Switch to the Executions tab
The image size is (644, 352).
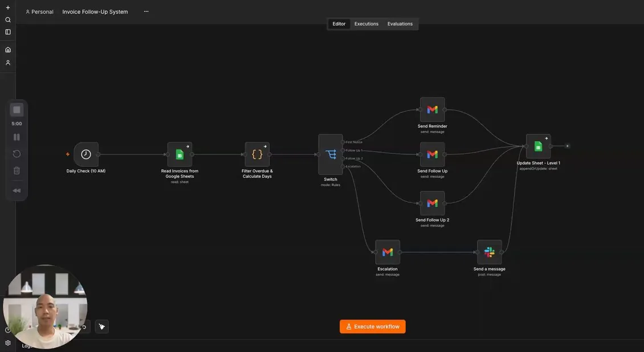tap(366, 24)
